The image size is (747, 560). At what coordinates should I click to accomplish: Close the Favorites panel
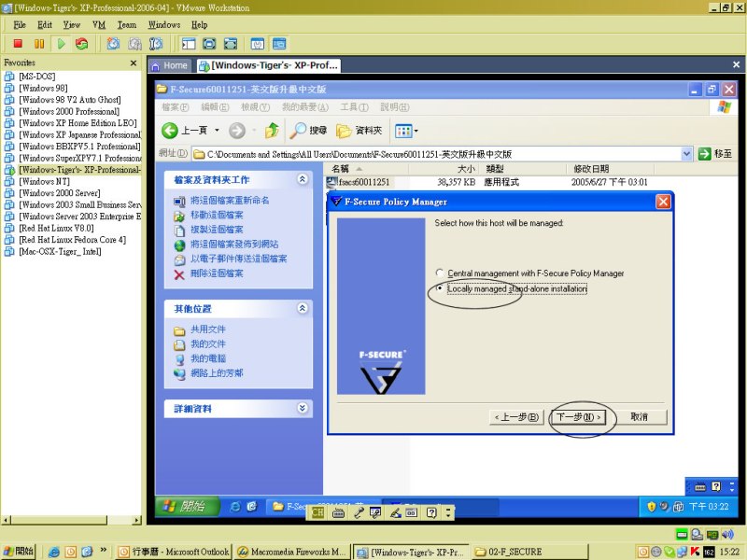click(x=134, y=63)
